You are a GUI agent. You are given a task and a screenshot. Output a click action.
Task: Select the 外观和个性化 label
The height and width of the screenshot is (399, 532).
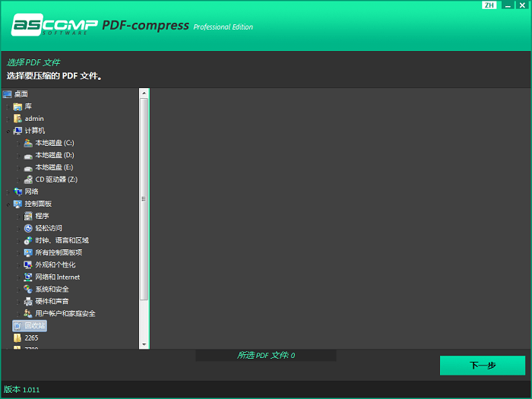pyautogui.click(x=55, y=265)
